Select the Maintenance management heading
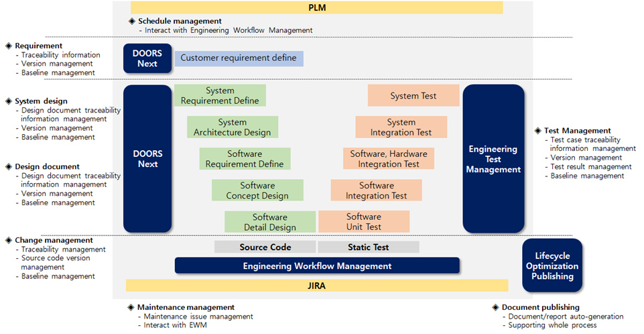Image resolution: width=644 pixels, height=334 pixels. (186, 307)
